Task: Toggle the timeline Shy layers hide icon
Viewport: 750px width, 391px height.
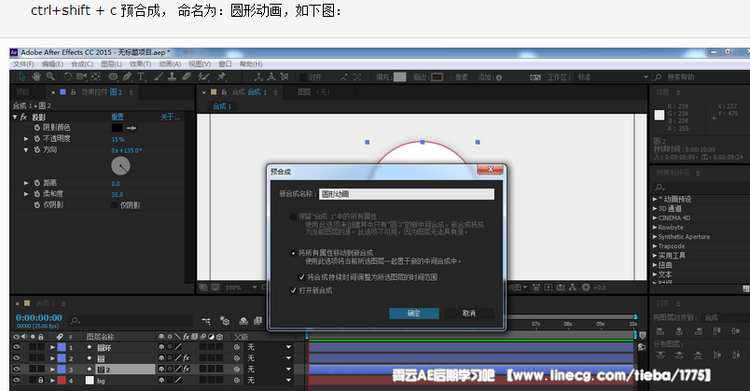Action: coord(243,321)
